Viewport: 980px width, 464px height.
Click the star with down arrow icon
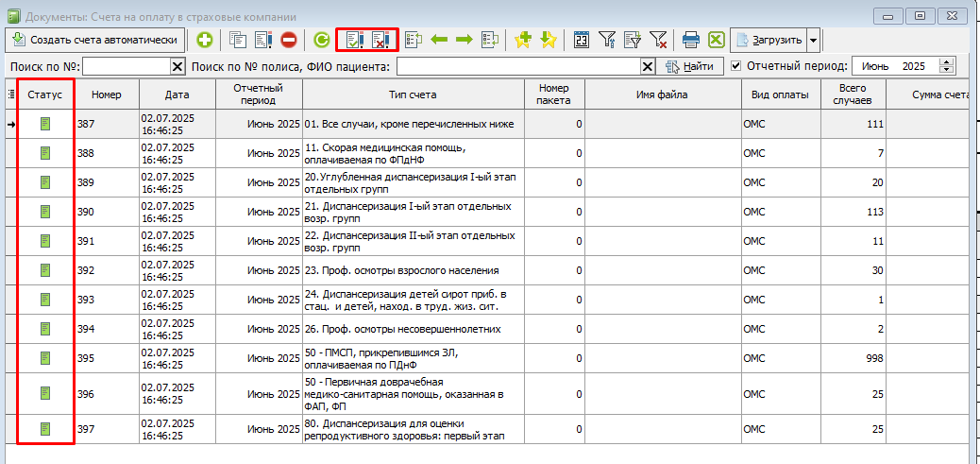point(549,40)
